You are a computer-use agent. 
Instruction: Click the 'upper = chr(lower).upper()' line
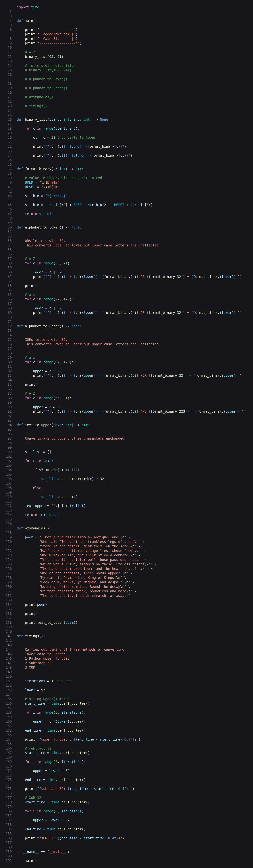coord(59,721)
